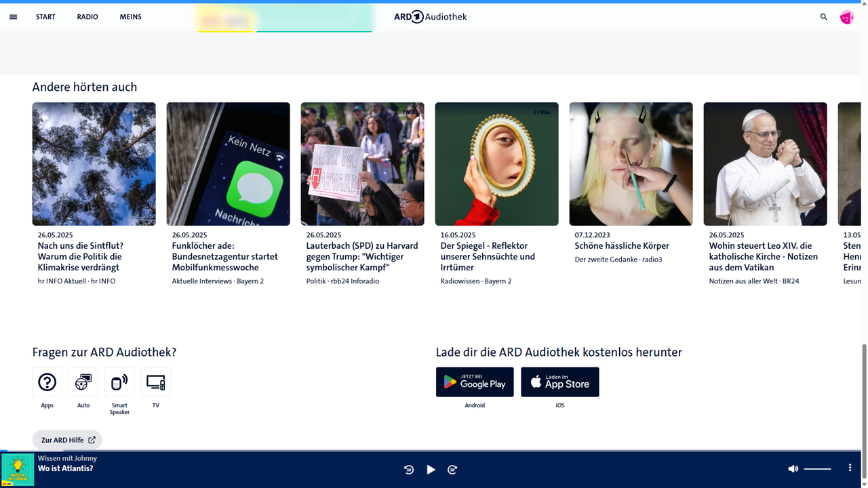Open the Wissen mit Johnny cover art
Screen dimensions: 868x488
click(x=18, y=470)
